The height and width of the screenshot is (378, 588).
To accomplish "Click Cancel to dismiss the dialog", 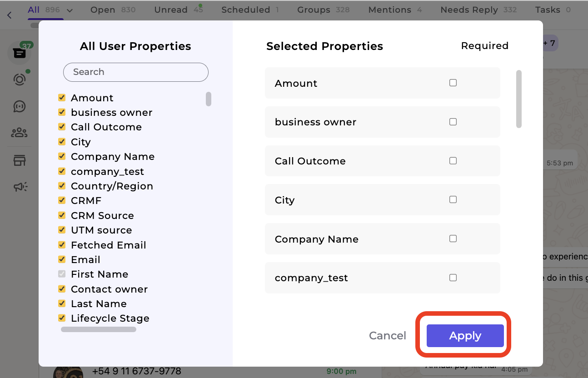I will [x=387, y=335].
